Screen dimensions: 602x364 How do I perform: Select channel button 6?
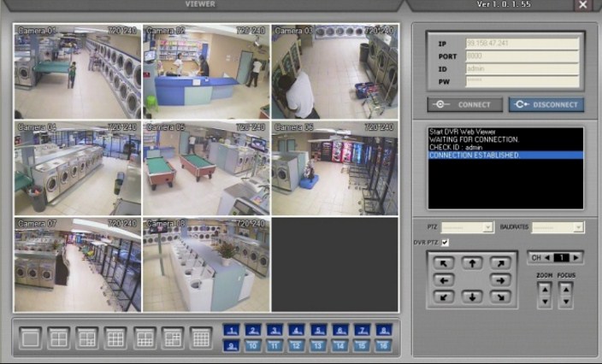pos(340,330)
